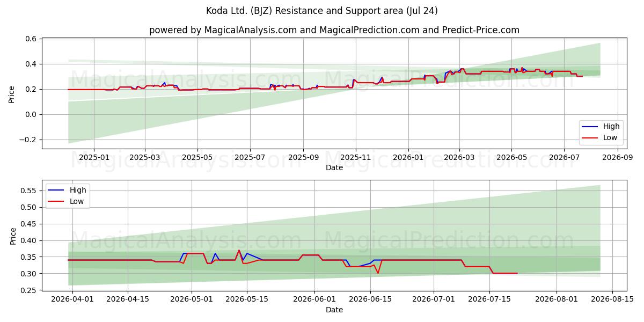Click the '−0.2' y-axis tick on upper chart

coord(28,140)
